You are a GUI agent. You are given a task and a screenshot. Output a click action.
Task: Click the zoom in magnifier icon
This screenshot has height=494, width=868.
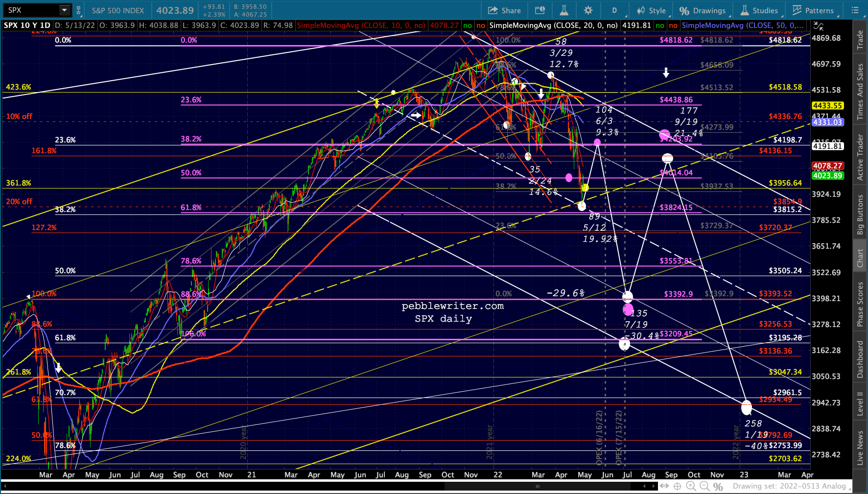pyautogui.click(x=691, y=486)
